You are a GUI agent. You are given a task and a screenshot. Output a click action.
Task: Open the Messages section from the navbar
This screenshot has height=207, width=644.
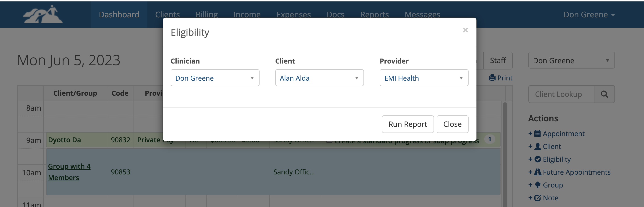pos(423,14)
